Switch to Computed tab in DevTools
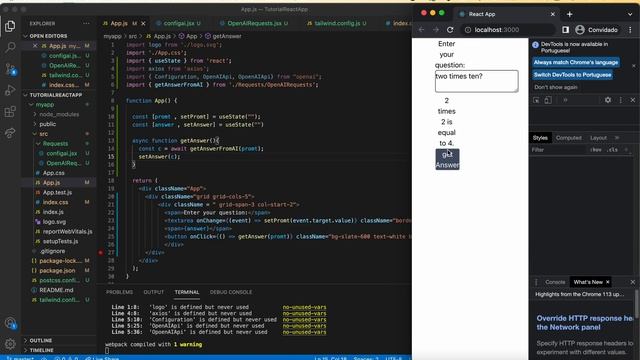The height and width of the screenshot is (360, 640). click(569, 138)
